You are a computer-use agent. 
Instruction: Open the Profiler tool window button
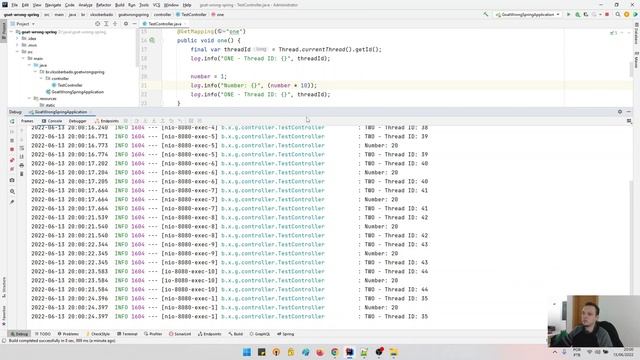pos(153,334)
